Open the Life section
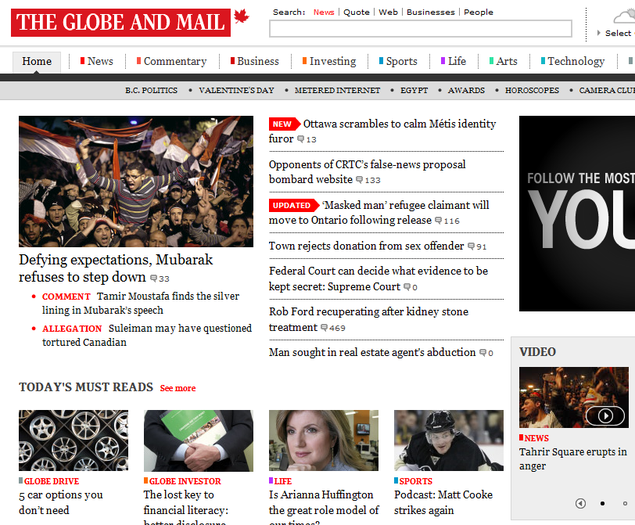This screenshot has height=525, width=635. [x=454, y=61]
